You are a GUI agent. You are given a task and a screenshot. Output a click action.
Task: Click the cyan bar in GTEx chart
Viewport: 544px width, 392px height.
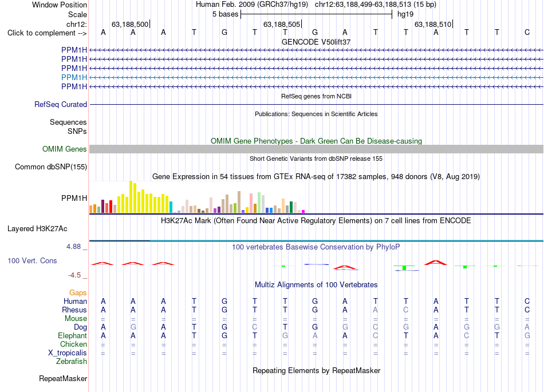[171, 207]
